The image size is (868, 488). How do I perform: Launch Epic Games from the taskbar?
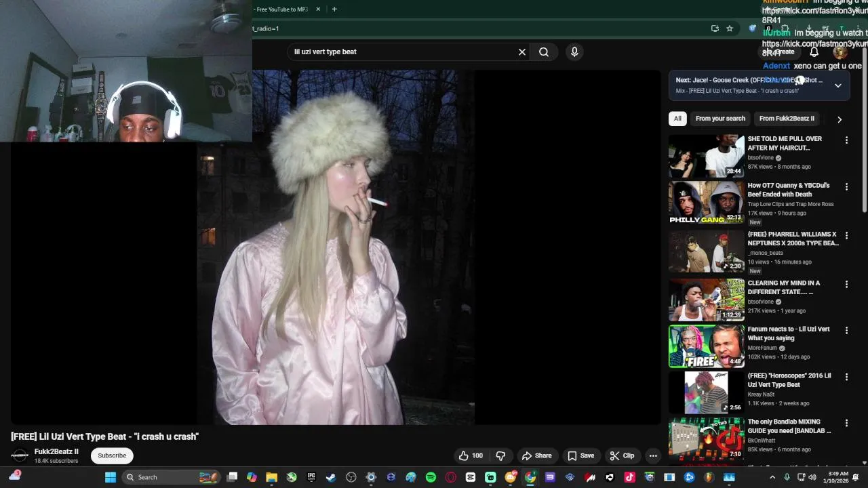pos(311,477)
